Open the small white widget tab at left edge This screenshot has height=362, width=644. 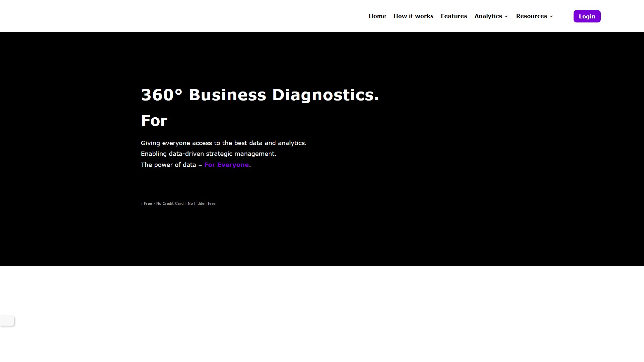coord(7,321)
